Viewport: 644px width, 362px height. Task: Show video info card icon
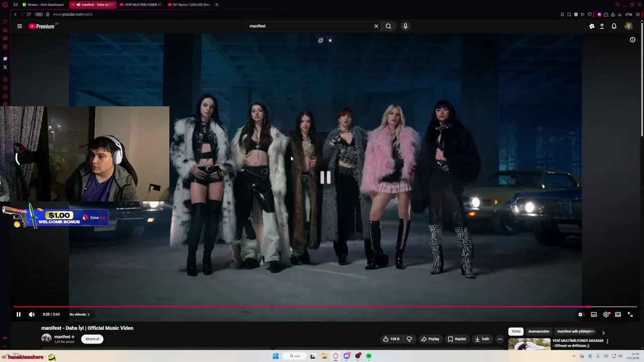(632, 40)
